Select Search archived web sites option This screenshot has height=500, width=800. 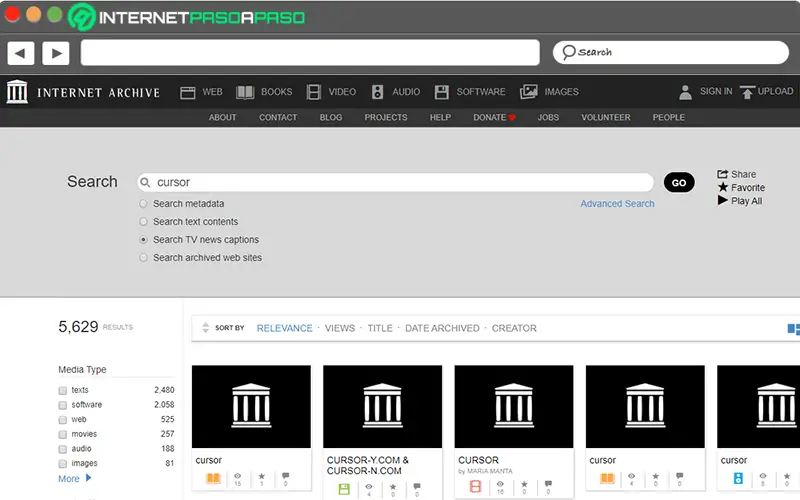click(x=144, y=258)
